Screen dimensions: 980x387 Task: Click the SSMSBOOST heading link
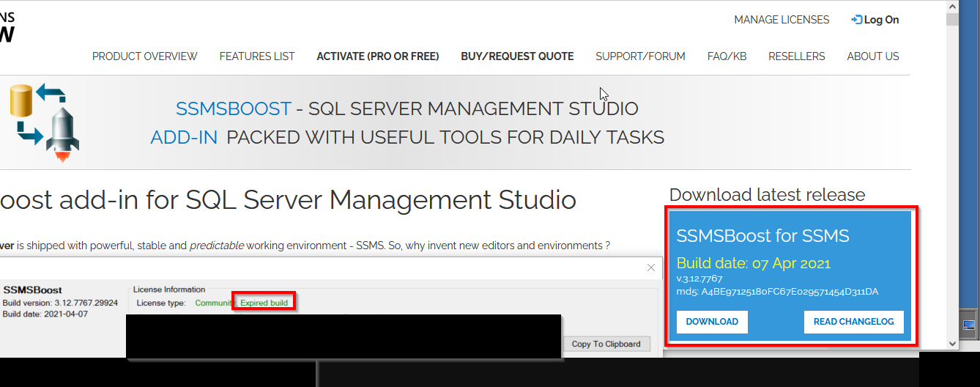coord(234,109)
